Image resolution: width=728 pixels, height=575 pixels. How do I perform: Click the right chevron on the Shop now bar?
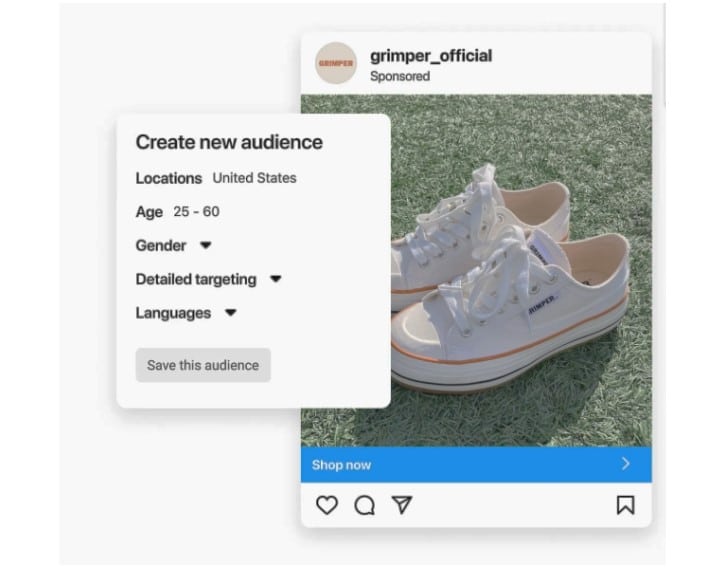pyautogui.click(x=626, y=464)
